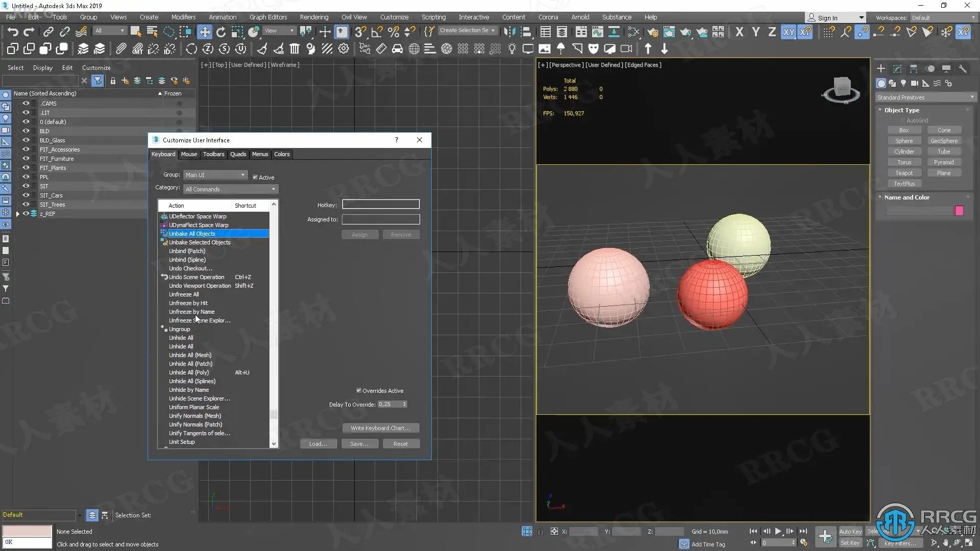The height and width of the screenshot is (551, 980).
Task: Expand the z_REF layer tree arrow
Action: coord(17,214)
